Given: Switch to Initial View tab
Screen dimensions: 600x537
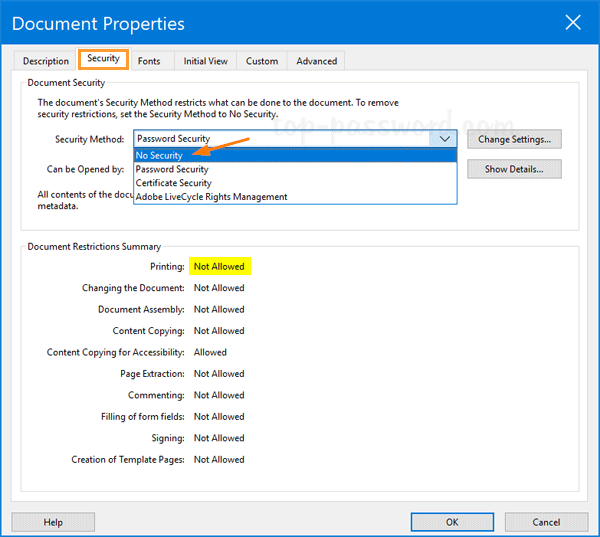Looking at the screenshot, I should [x=205, y=61].
